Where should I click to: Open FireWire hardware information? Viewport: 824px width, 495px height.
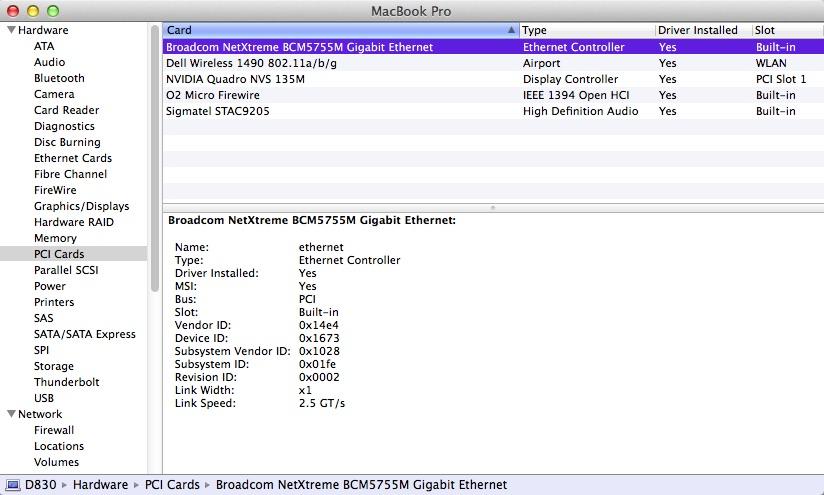pos(55,190)
